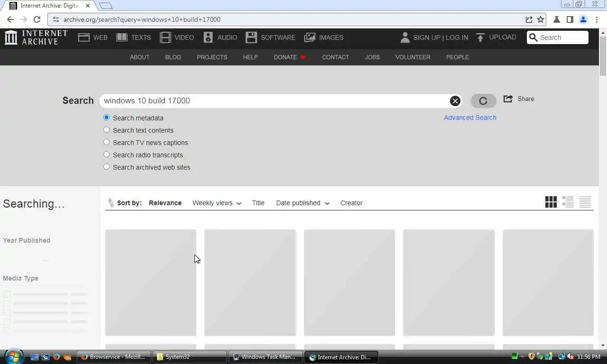Reload the page using browser refresh icon
607x364 pixels.
pyautogui.click(x=37, y=19)
